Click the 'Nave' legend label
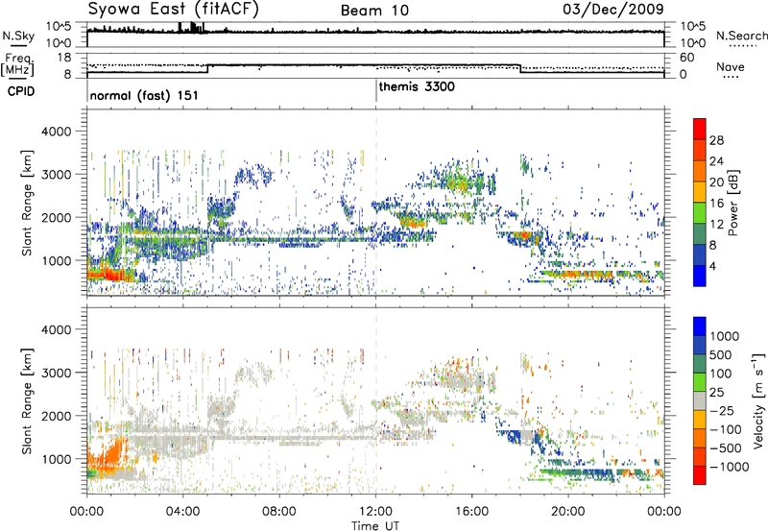 click(731, 67)
